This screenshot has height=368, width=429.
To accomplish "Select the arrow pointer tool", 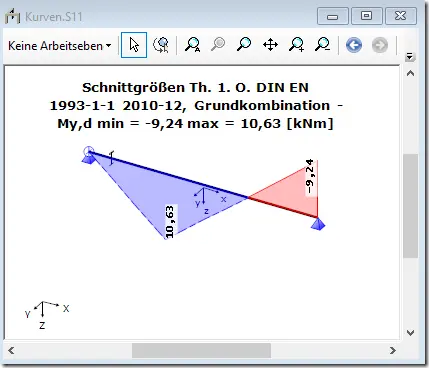I will pyautogui.click(x=134, y=45).
